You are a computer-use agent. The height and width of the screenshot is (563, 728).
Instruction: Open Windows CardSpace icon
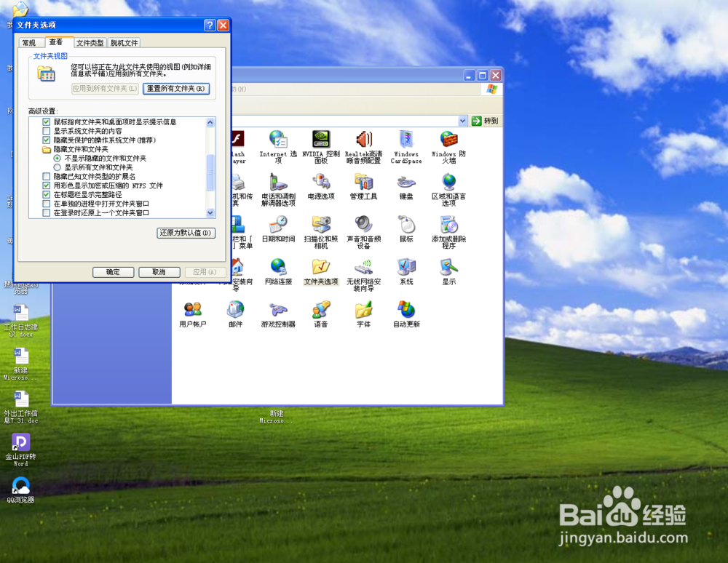[406, 147]
